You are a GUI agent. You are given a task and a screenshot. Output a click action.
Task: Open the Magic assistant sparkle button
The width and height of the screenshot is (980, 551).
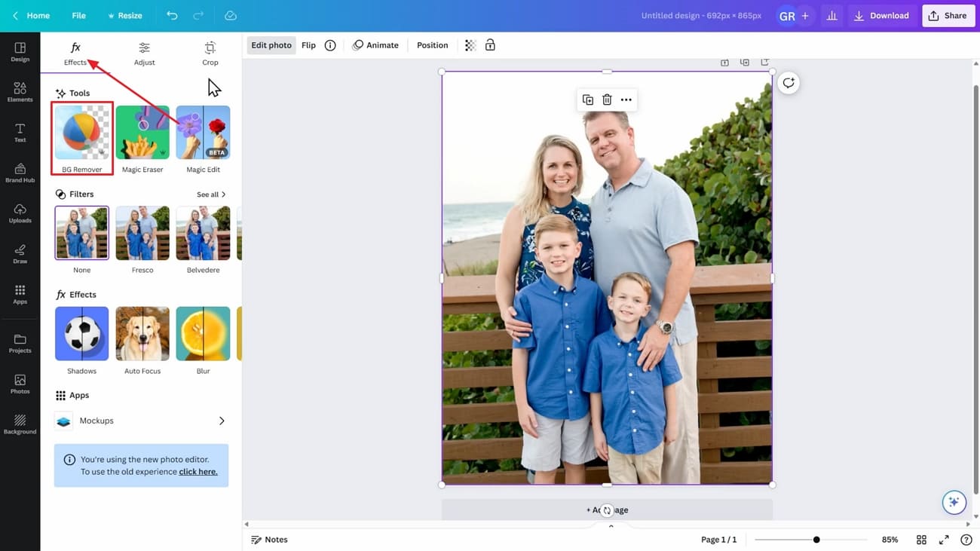coord(954,502)
